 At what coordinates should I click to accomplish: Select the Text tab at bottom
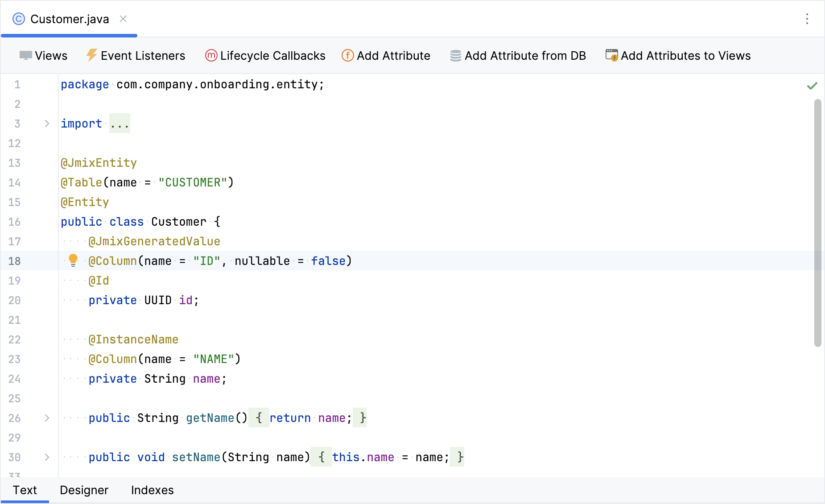click(x=25, y=490)
